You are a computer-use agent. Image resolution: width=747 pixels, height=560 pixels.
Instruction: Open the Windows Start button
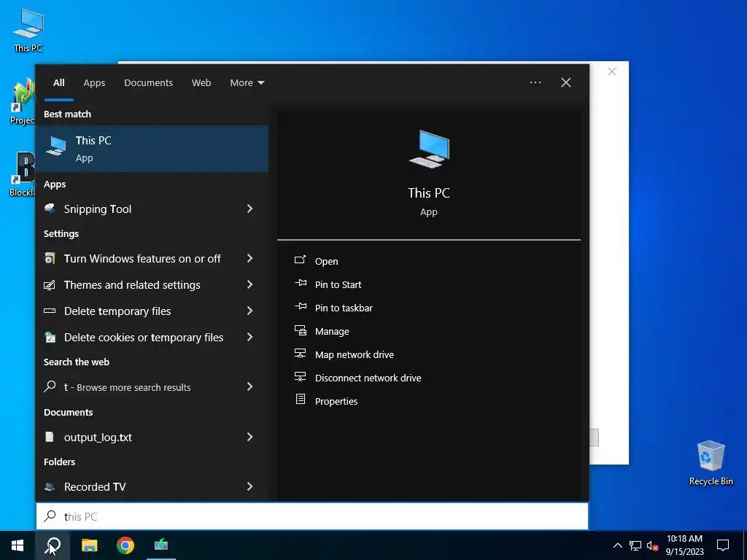click(18, 545)
